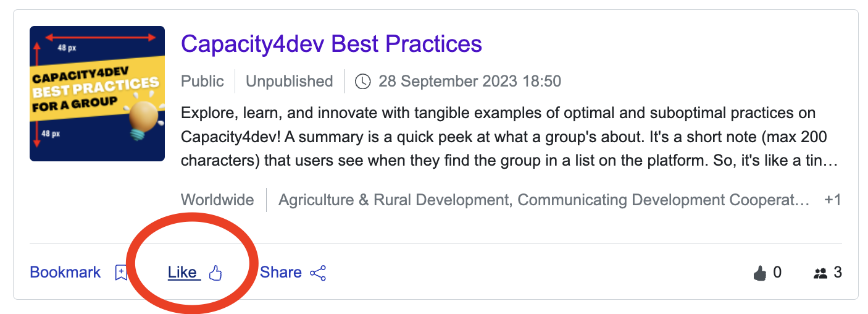The height and width of the screenshot is (314, 868).
Task: Click the Bookmark text link
Action: pos(65,273)
